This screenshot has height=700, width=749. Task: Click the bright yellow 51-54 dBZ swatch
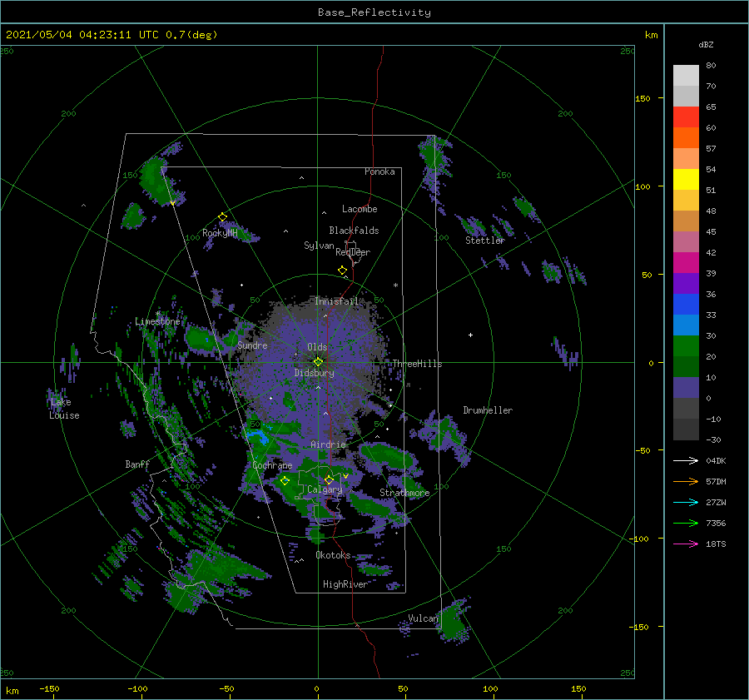tap(686, 180)
